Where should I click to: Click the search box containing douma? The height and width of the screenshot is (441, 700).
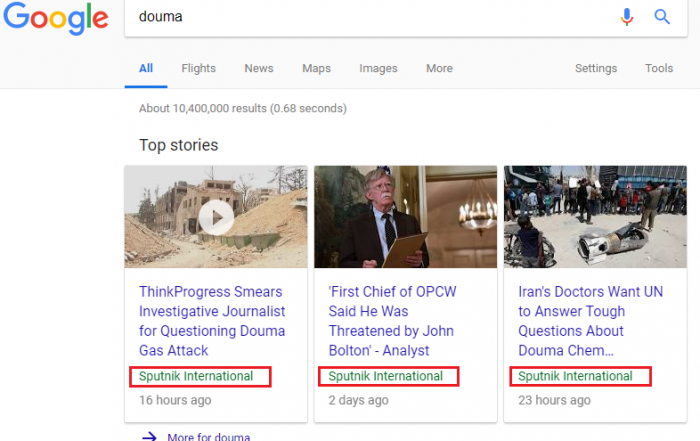[405, 17]
